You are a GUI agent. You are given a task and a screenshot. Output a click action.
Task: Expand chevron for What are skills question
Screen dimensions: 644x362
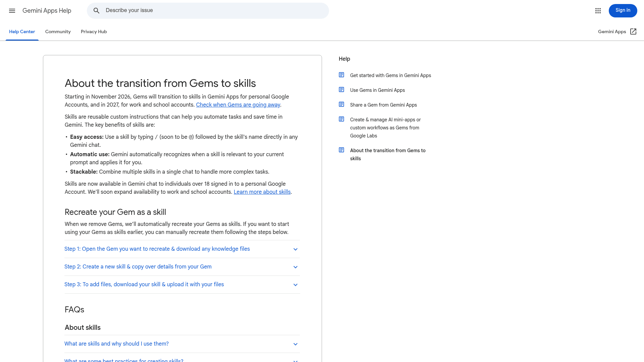(296, 344)
